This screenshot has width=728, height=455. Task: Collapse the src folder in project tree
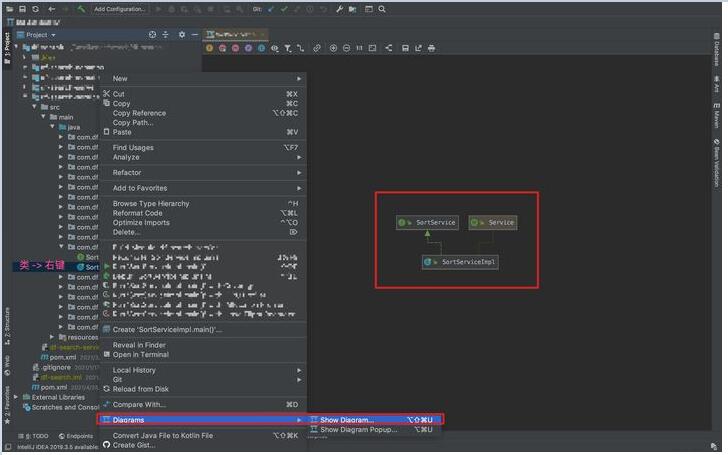coord(34,107)
